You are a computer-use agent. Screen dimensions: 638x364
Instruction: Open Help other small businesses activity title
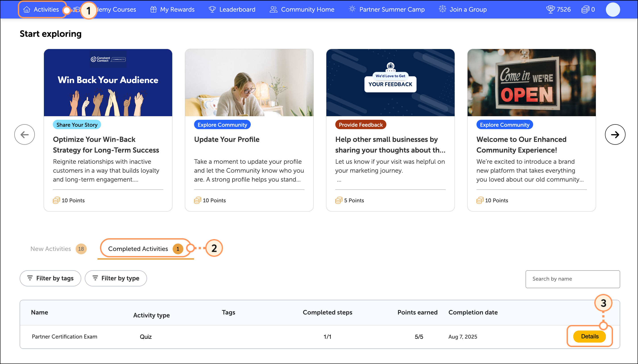tap(390, 145)
